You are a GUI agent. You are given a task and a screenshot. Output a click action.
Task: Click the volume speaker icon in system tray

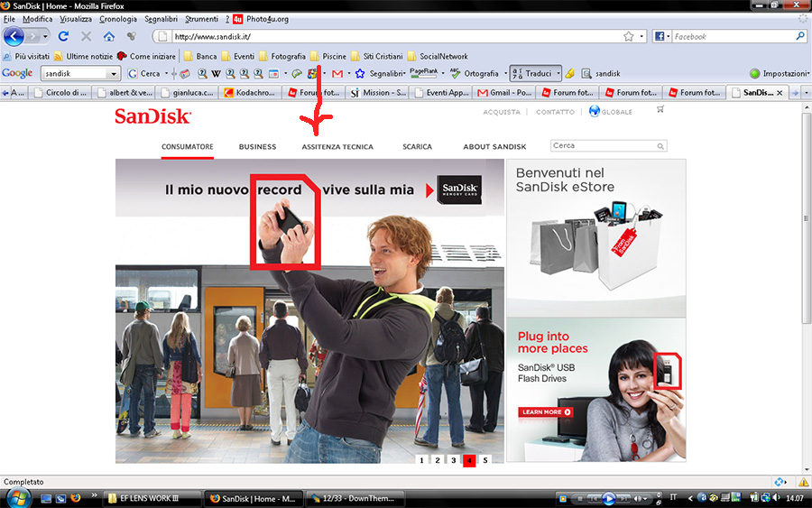(x=776, y=498)
